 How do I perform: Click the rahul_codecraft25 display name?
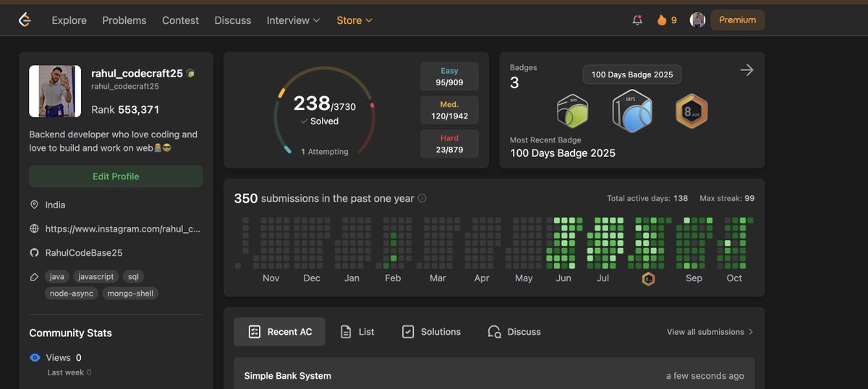[137, 73]
